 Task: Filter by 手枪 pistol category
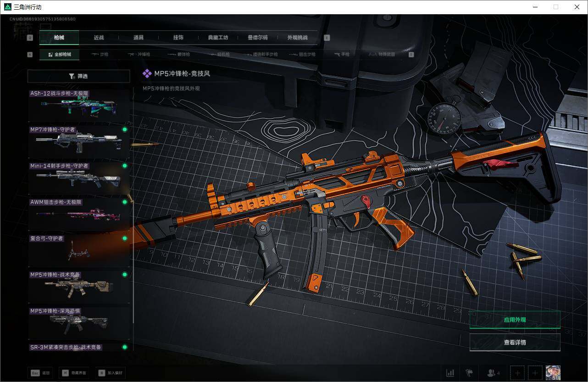click(x=342, y=54)
